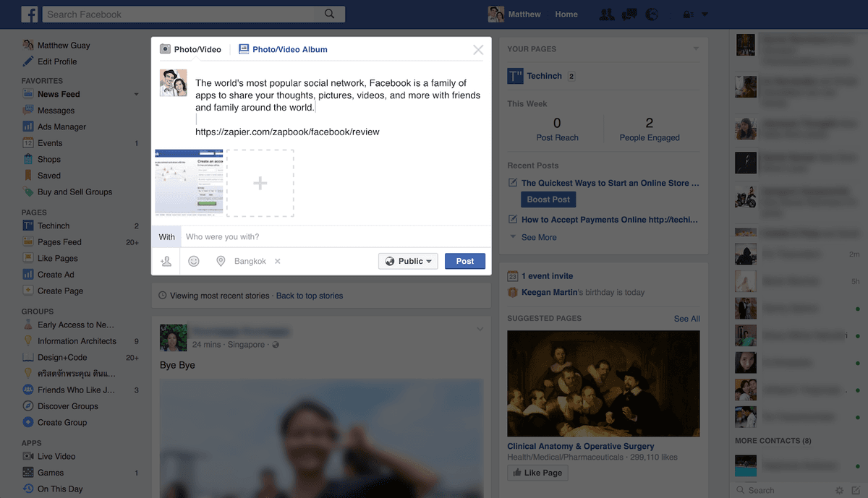Screen dimensions: 868x498
Task: Open Ads Manager in left sidebar
Action: pyautogui.click(x=61, y=126)
